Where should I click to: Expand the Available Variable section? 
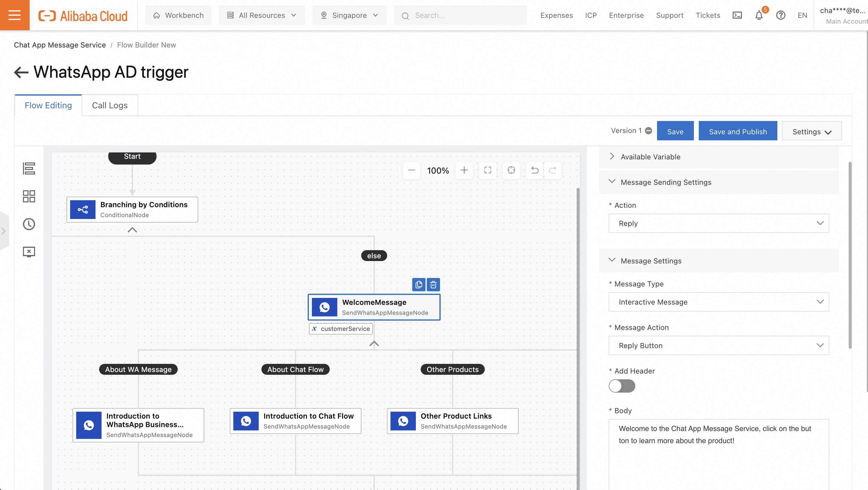650,157
